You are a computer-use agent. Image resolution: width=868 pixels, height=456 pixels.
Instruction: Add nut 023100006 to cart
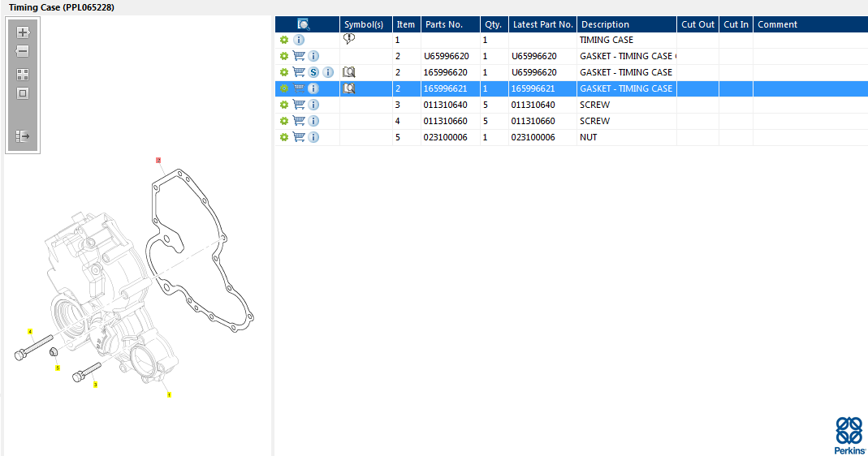[299, 136]
